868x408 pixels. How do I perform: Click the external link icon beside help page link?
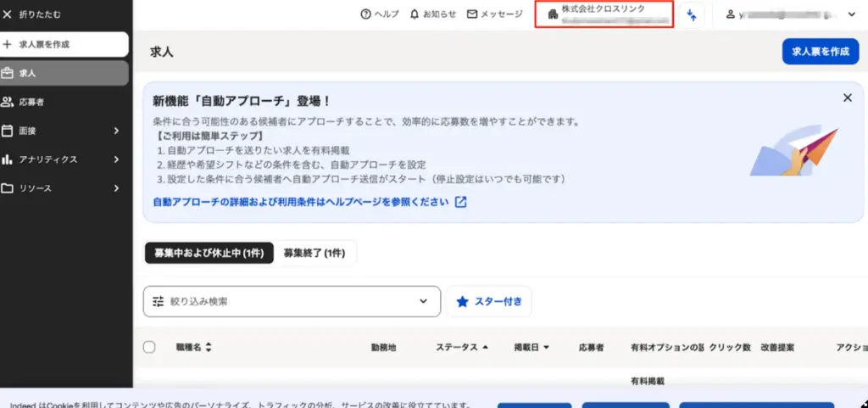460,202
